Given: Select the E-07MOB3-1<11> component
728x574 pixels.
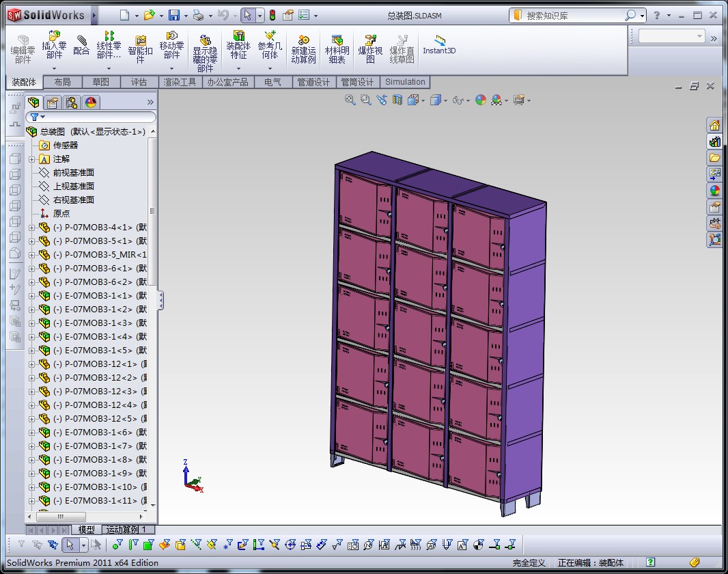Looking at the screenshot, I should point(100,501).
